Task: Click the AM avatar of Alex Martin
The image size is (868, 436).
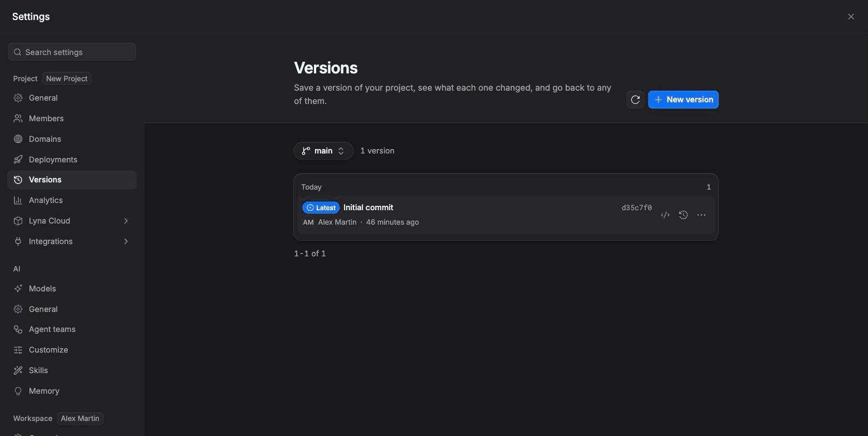Action: point(308,222)
